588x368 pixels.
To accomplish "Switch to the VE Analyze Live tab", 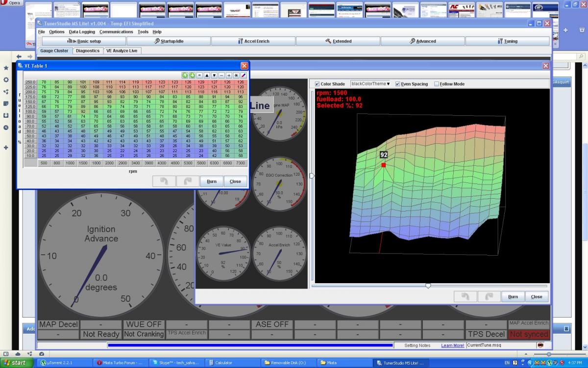I will tap(122, 51).
